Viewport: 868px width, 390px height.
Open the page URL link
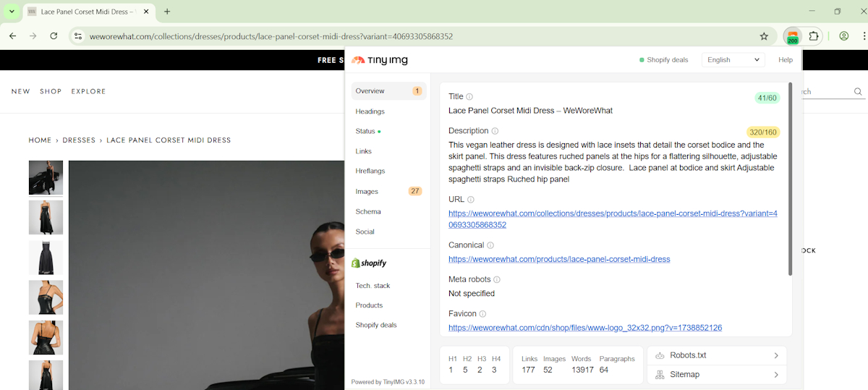coord(613,219)
